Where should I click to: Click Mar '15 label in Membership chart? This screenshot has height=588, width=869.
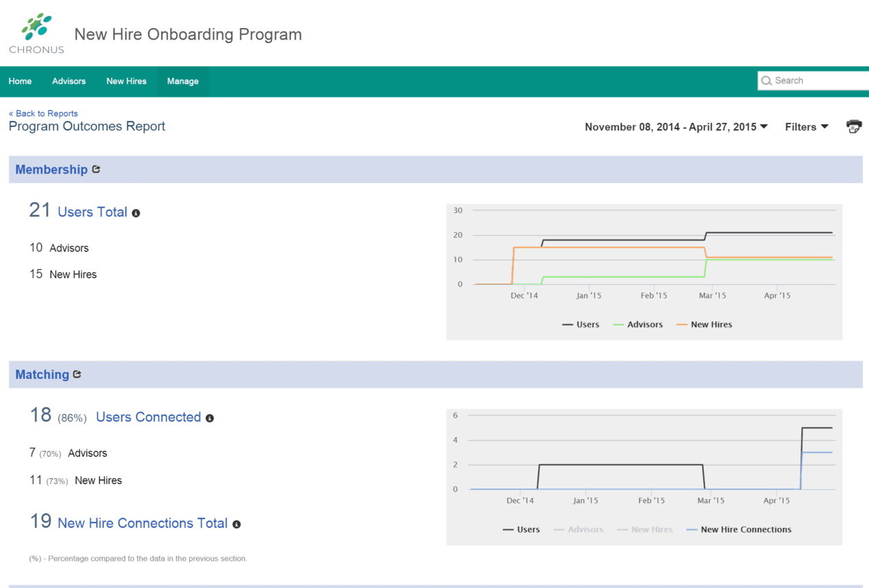tap(712, 296)
